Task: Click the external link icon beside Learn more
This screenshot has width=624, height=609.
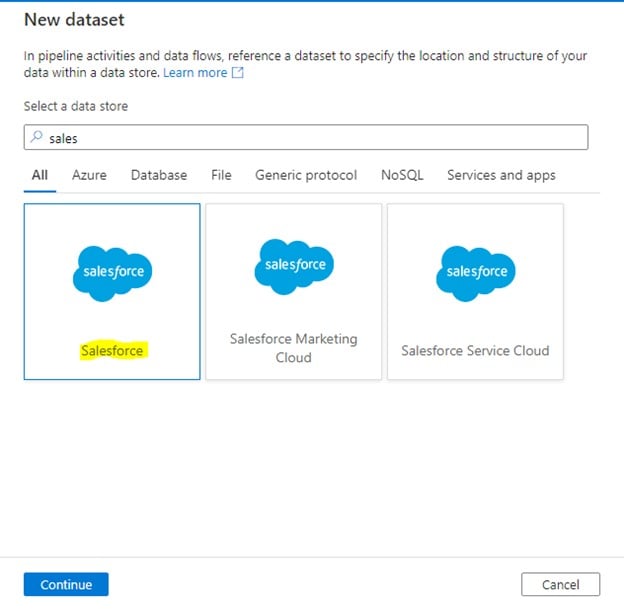Action: click(x=238, y=72)
